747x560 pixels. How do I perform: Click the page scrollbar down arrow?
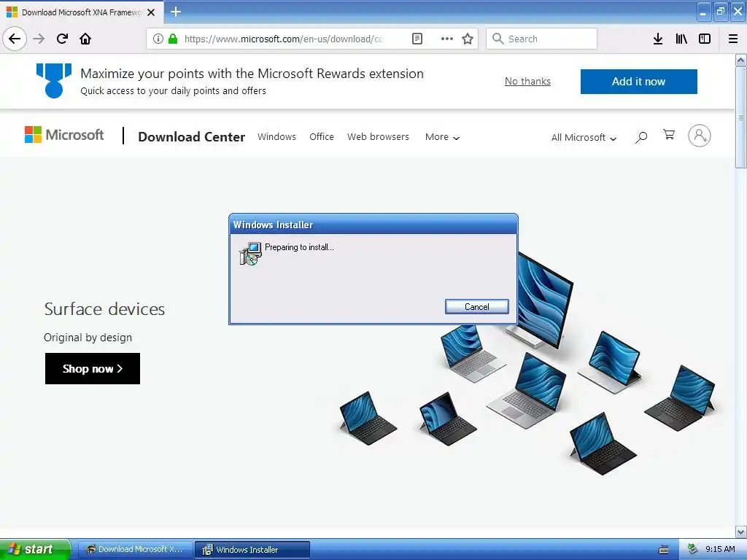(740, 532)
